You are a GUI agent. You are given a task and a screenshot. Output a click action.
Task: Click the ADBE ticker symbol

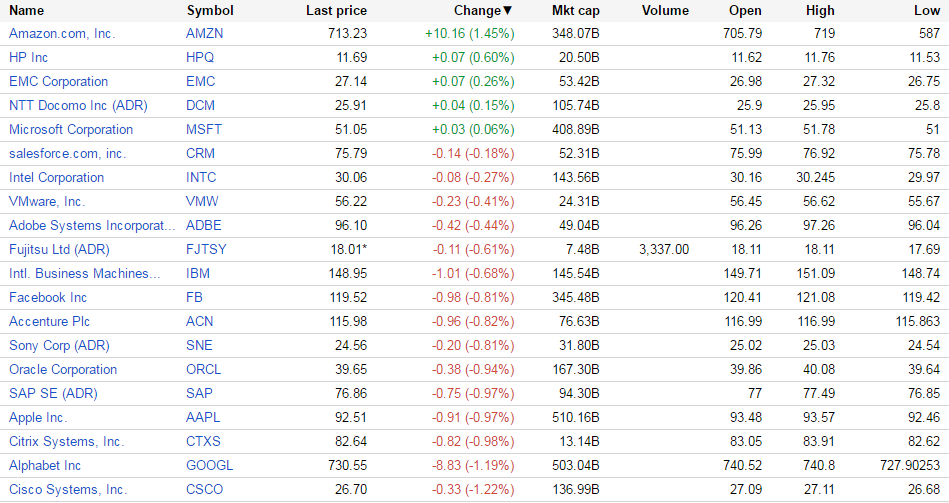204,225
